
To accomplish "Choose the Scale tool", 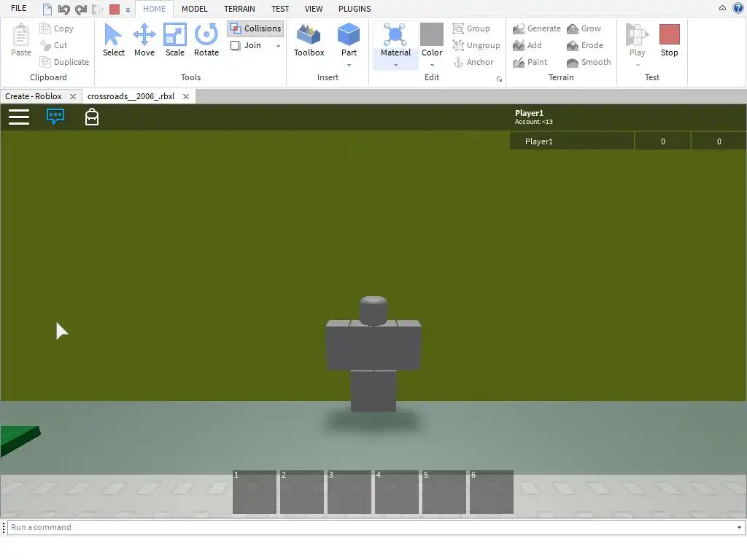I will tap(175, 41).
